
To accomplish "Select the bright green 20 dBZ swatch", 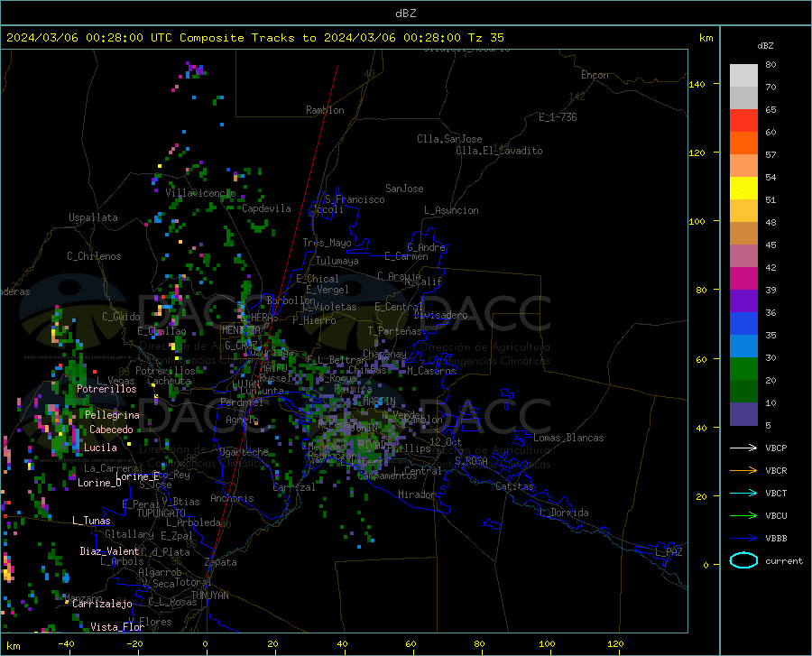I will (743, 369).
